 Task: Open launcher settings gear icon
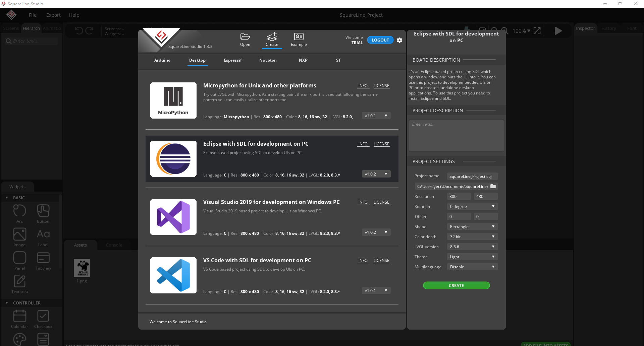coord(399,40)
